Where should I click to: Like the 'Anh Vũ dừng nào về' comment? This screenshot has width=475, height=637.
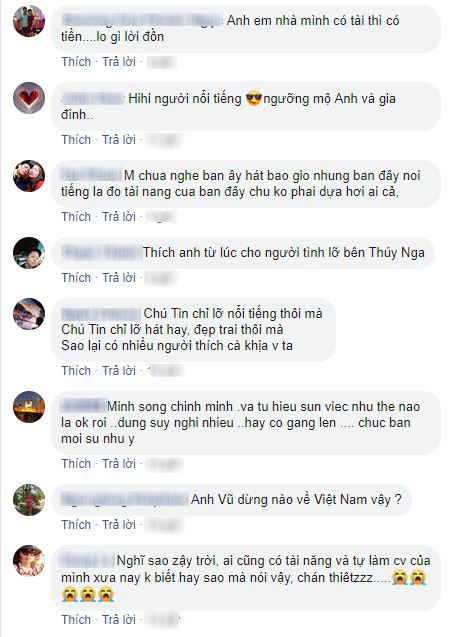76,525
